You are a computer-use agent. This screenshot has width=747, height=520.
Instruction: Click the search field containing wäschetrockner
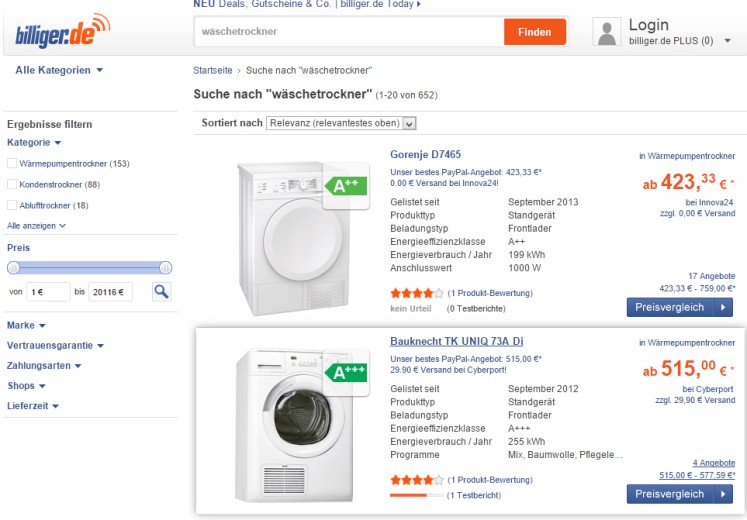click(x=348, y=32)
